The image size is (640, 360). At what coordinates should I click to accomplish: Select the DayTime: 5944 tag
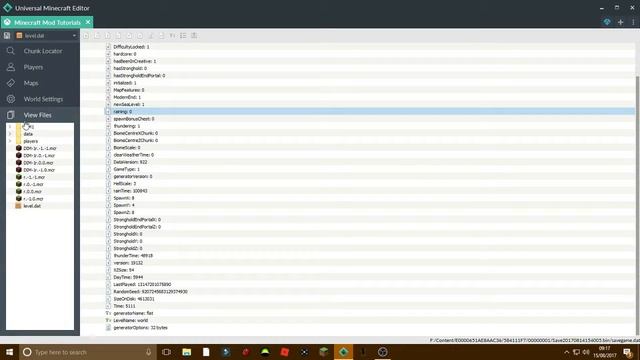click(x=128, y=277)
